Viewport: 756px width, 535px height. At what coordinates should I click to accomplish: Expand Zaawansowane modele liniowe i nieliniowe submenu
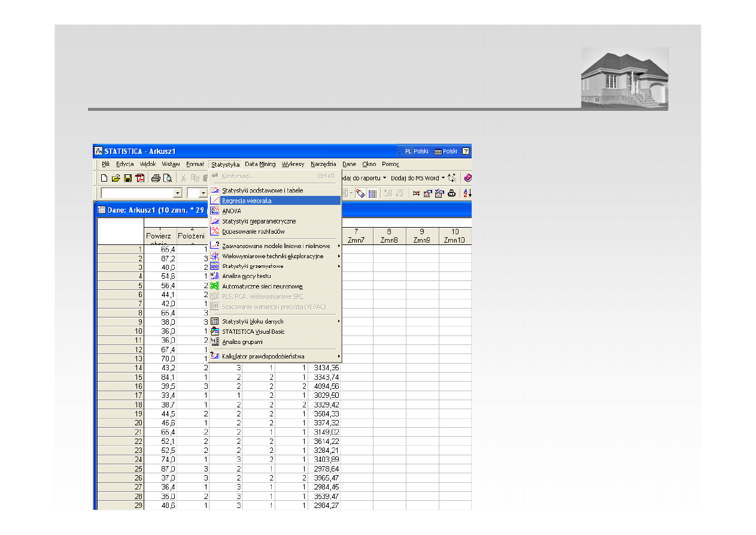coord(275,246)
